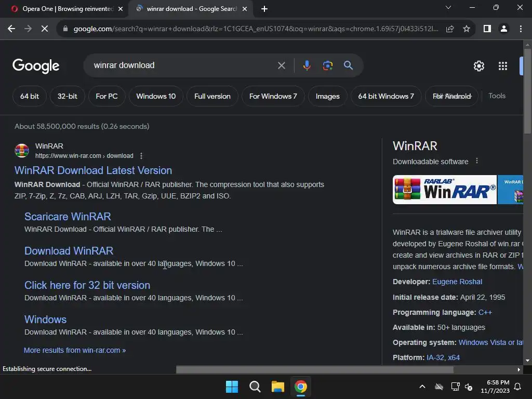
Task: Open the side panel icon
Action: click(487, 29)
